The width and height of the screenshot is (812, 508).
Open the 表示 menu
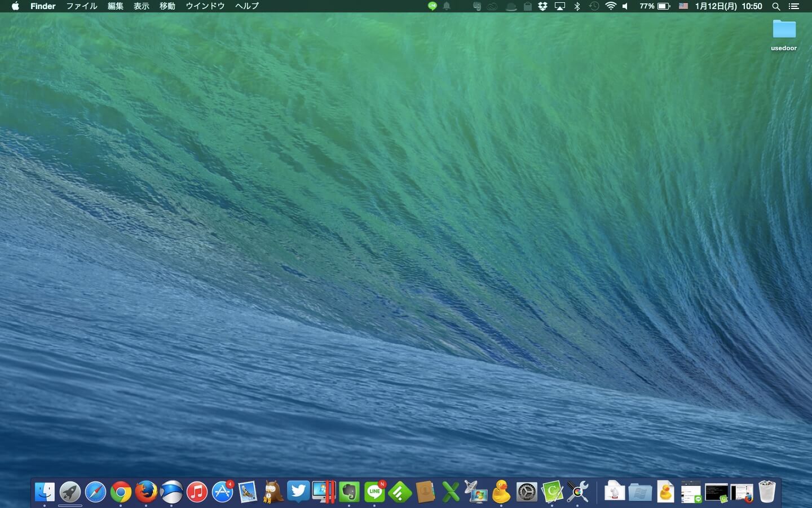click(142, 6)
